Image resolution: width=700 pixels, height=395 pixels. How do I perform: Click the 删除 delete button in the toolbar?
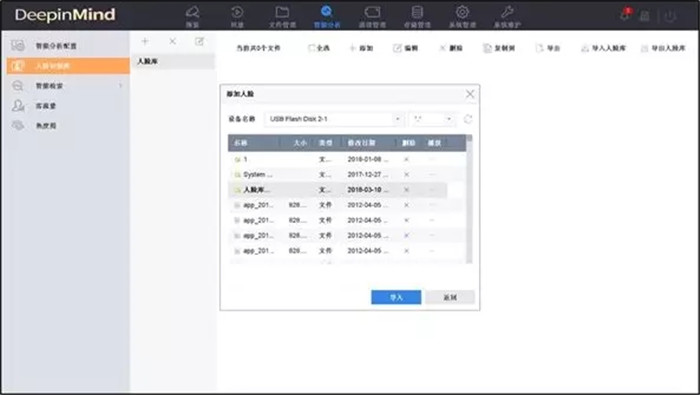point(451,48)
